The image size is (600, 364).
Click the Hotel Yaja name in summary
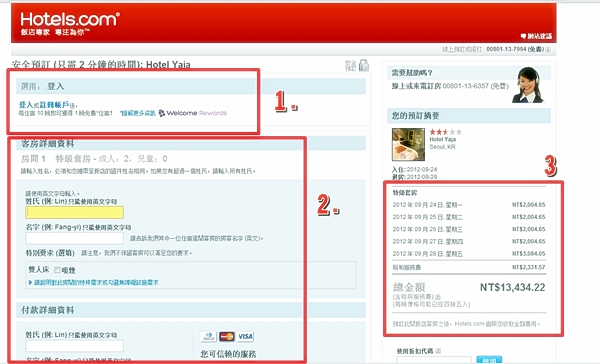pyautogui.click(x=443, y=140)
